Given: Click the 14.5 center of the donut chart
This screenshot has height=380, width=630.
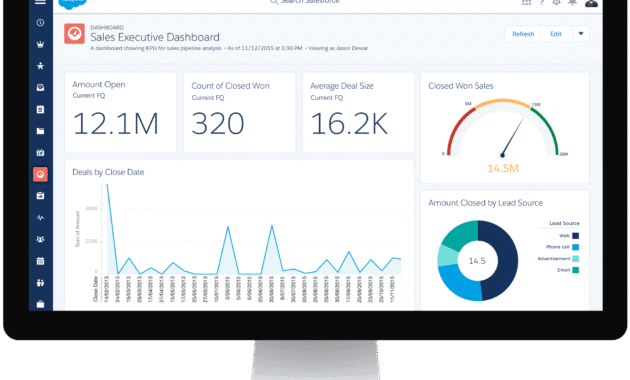Looking at the screenshot, I should pos(477,261).
